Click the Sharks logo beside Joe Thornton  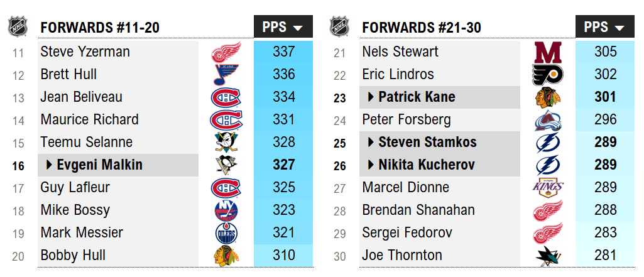click(x=548, y=256)
